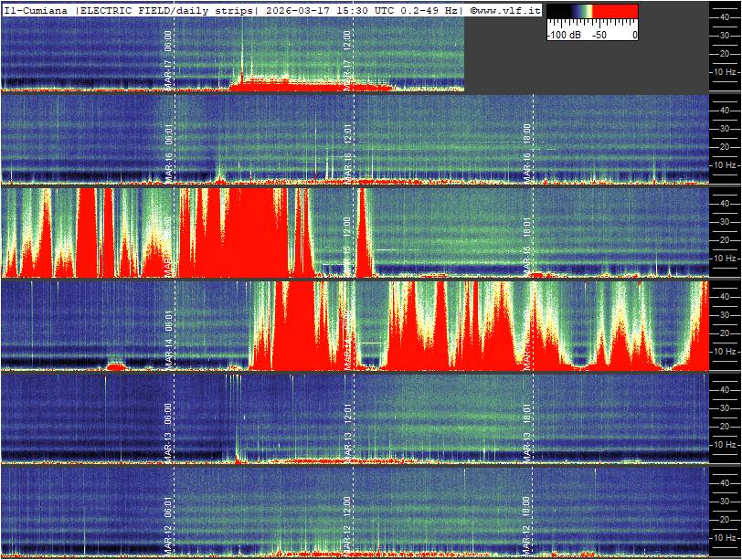Click the 10 Hz label on the MAR 15 strip
Screen dimensions: 742x560
point(725,259)
